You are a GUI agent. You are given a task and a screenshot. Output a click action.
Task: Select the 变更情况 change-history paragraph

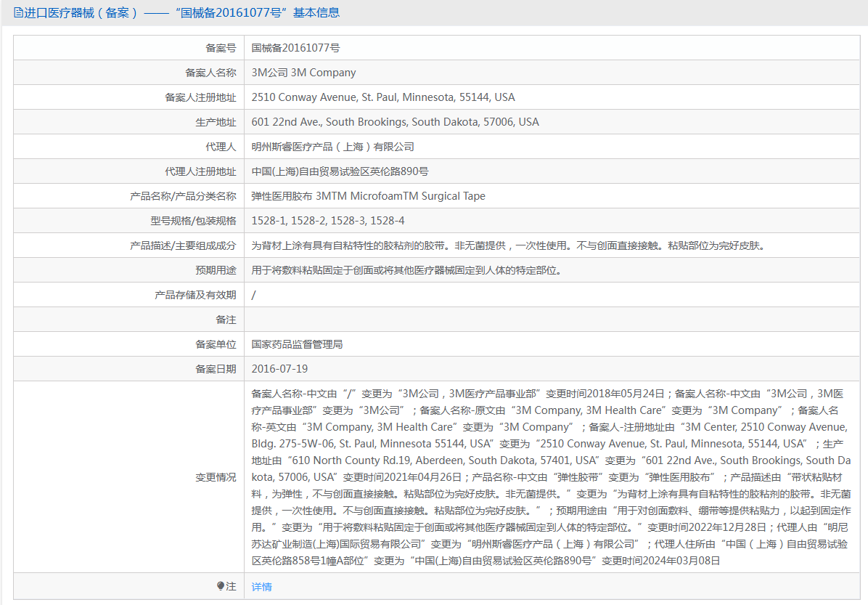pos(552,477)
